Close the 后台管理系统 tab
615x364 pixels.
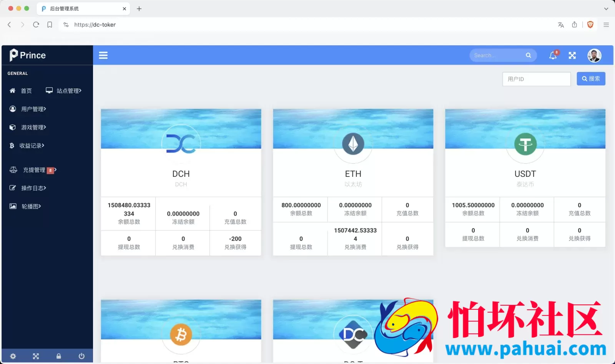tap(124, 8)
